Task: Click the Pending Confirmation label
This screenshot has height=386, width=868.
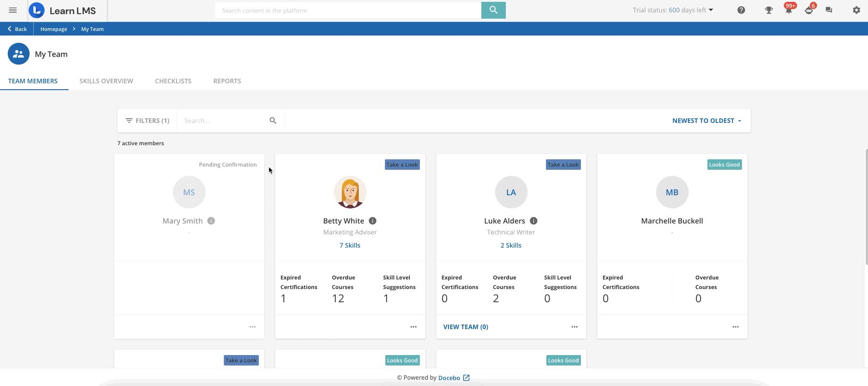Action: 228,165
